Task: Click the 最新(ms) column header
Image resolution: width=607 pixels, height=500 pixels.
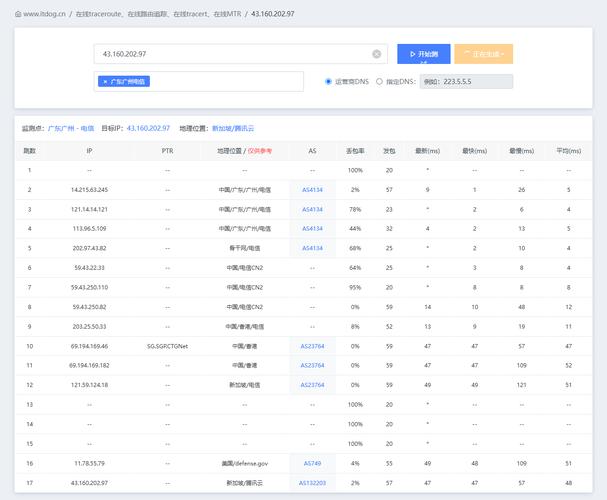Action: pos(427,151)
